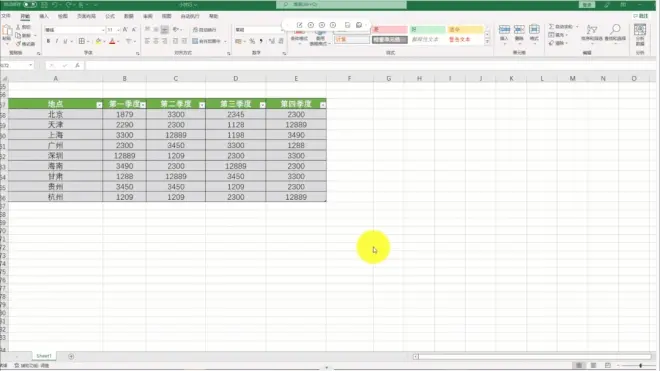Viewport: 660px width, 371px height.
Task: Apply the Fill Color bucket
Action: pos(98,41)
